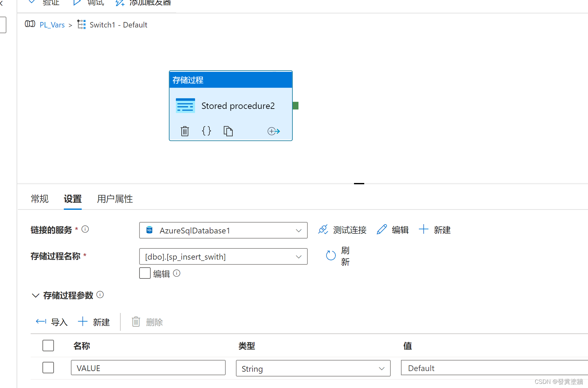Select Stored procedure2 activity title
The image size is (588, 388).
[238, 106]
